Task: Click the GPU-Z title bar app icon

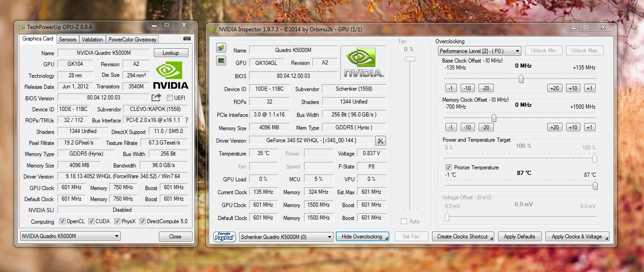Action: tap(22, 27)
